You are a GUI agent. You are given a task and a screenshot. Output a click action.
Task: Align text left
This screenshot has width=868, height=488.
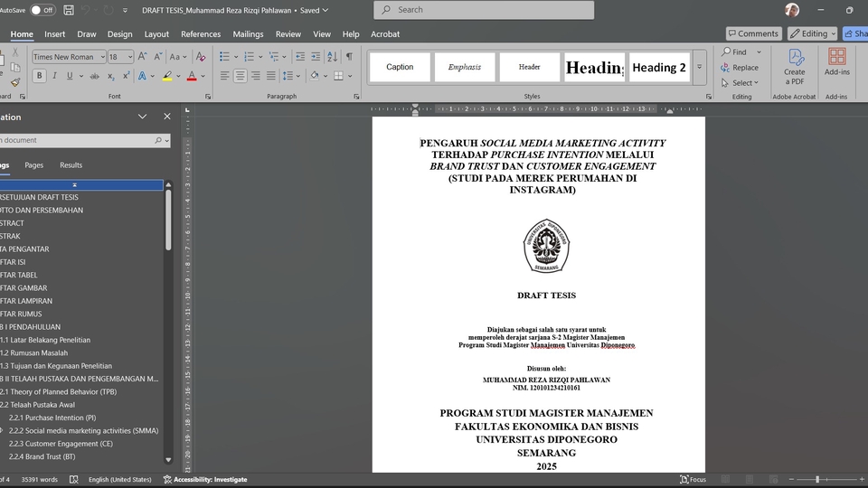pos(224,76)
